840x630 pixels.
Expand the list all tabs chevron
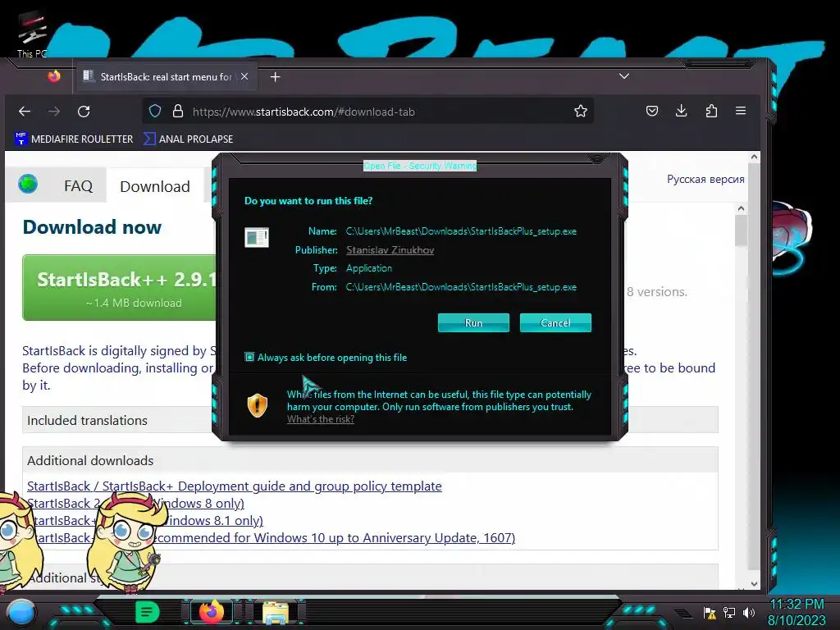[x=624, y=76]
